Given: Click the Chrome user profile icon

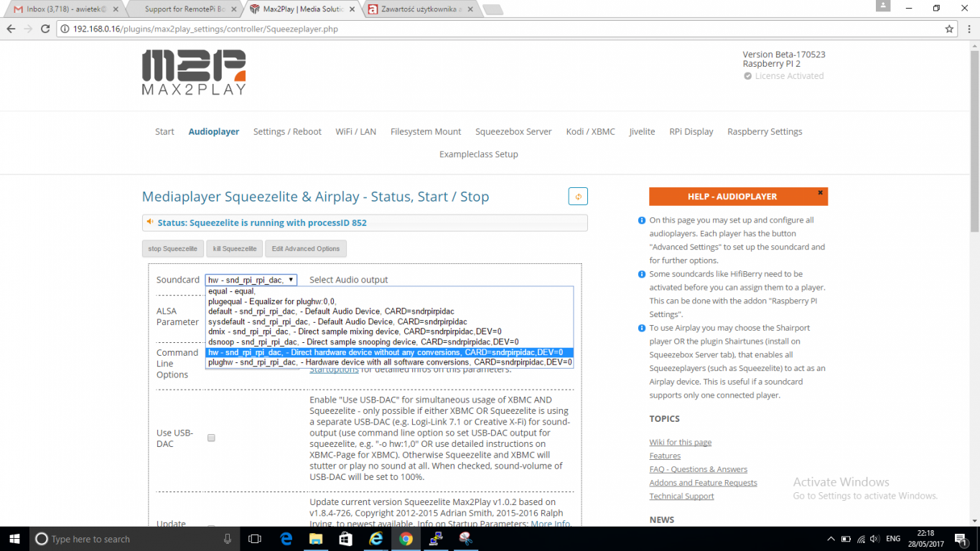Looking at the screenshot, I should (x=884, y=6).
